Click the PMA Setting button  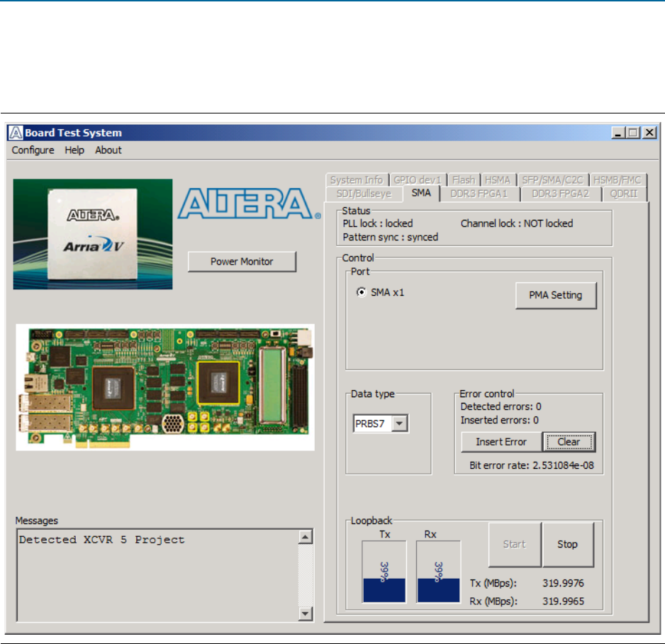555,296
